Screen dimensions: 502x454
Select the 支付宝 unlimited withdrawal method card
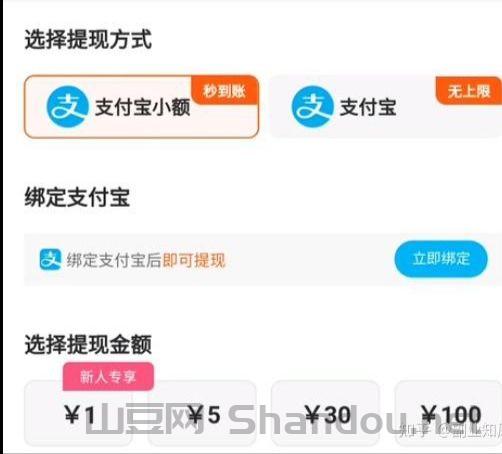(x=386, y=107)
